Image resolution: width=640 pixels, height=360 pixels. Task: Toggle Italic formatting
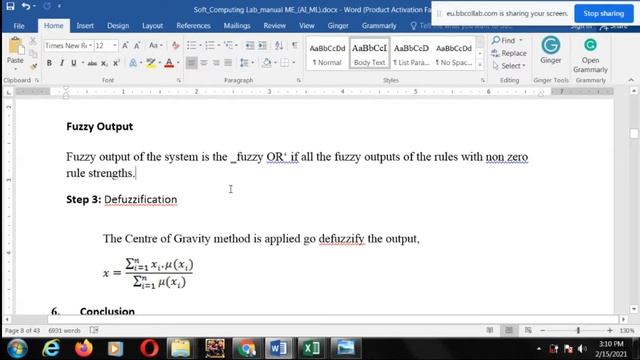62,63
